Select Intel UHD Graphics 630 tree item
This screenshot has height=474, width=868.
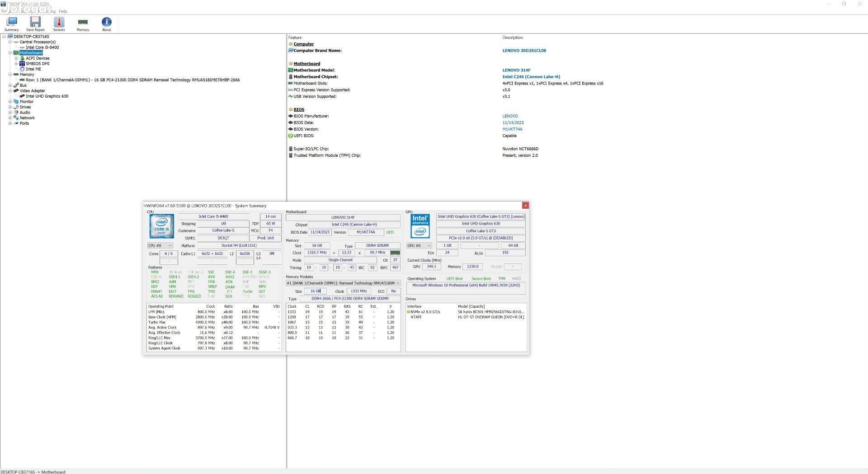[47, 96]
